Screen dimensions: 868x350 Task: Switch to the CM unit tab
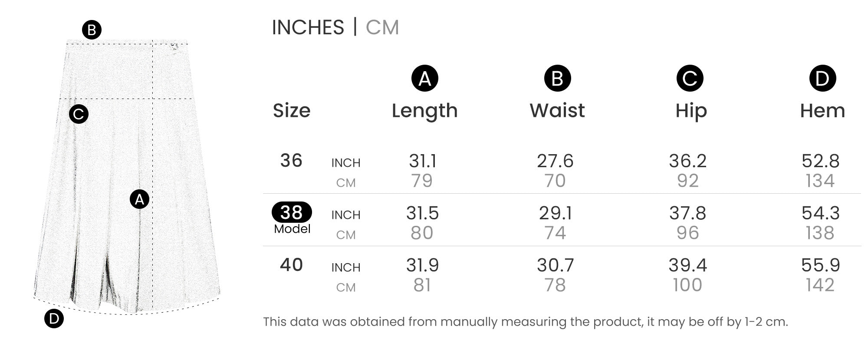[382, 27]
